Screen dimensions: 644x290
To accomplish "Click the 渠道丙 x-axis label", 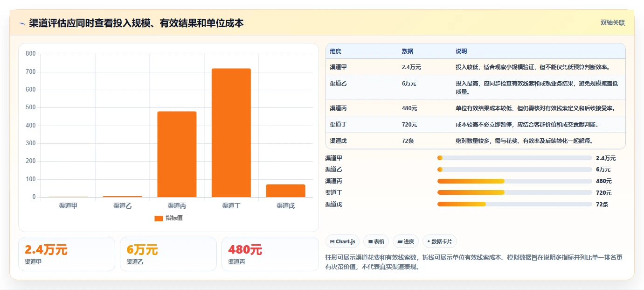I will point(177,205).
